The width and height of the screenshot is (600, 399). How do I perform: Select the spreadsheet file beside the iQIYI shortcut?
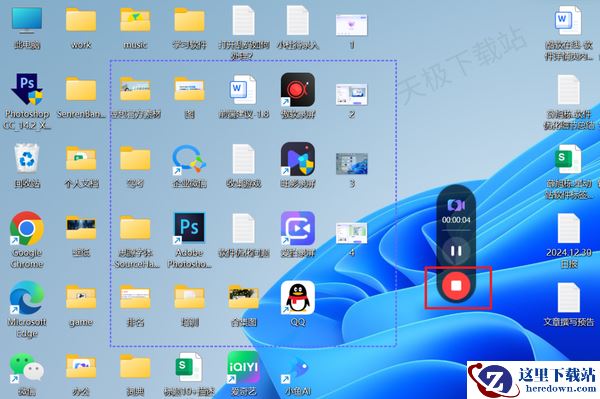point(189,367)
